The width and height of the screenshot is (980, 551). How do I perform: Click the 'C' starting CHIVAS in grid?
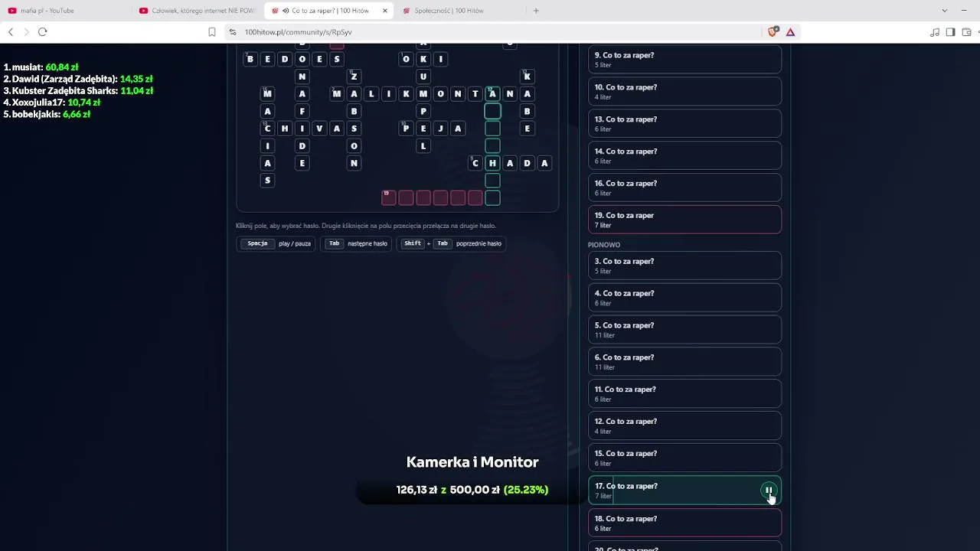pyautogui.click(x=267, y=129)
